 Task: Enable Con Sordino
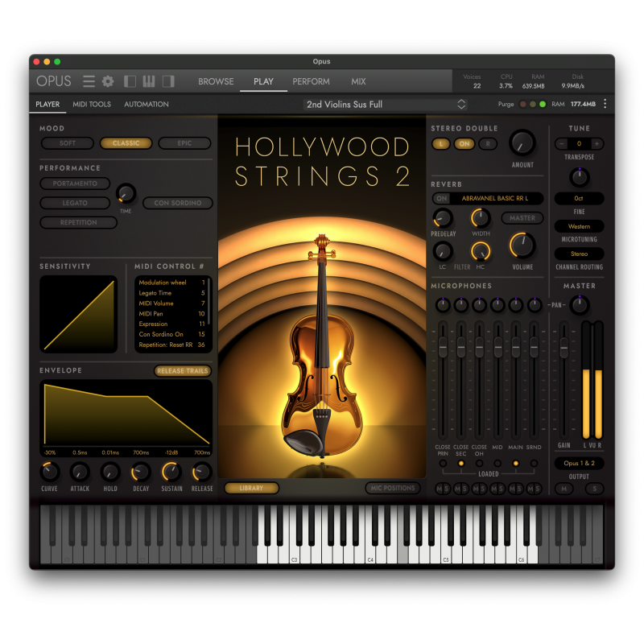pyautogui.click(x=177, y=203)
